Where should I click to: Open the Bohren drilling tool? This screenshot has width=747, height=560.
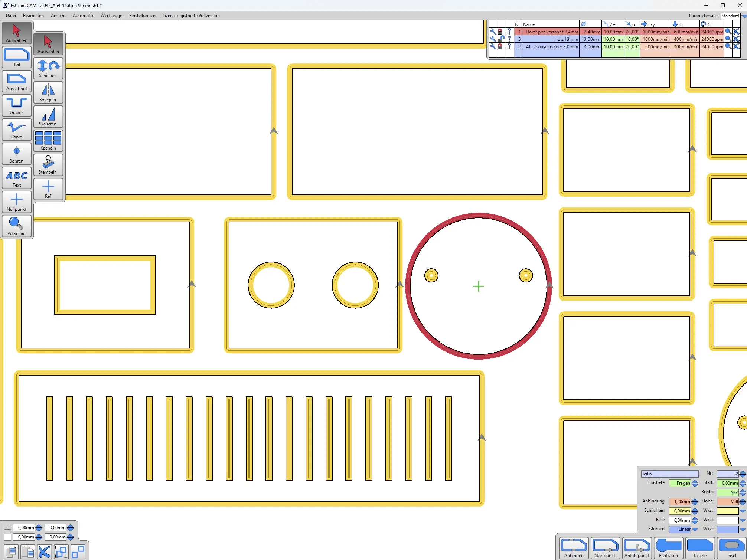point(16,153)
